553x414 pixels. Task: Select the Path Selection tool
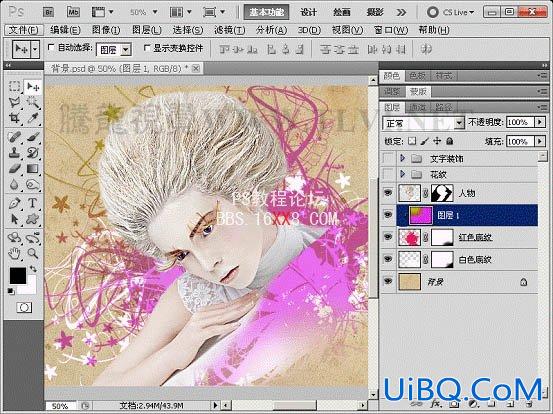click(x=14, y=219)
